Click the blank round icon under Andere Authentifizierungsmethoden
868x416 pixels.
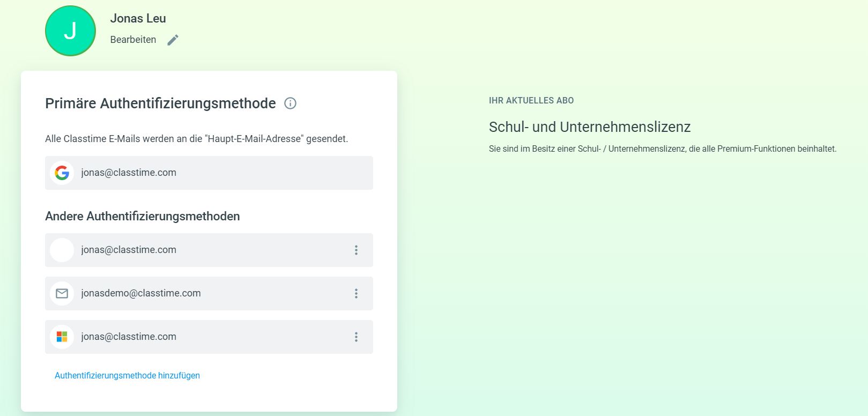[62, 250]
